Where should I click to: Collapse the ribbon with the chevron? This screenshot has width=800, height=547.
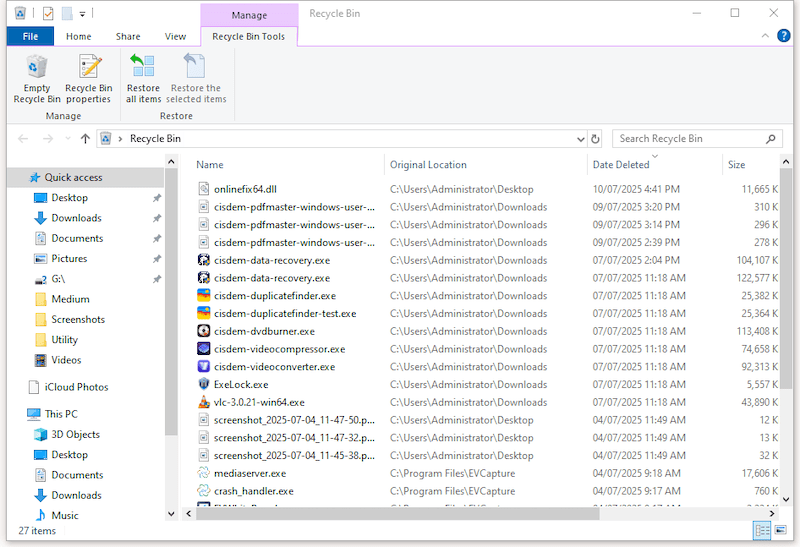coord(766,37)
